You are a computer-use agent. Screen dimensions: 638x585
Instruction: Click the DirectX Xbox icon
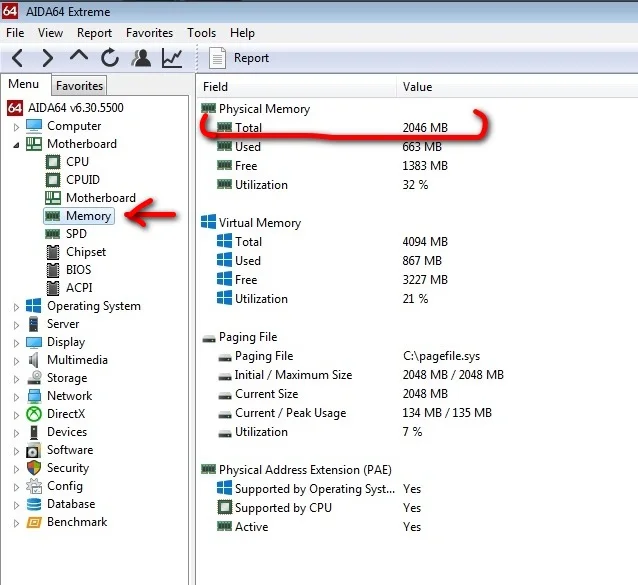(x=34, y=414)
